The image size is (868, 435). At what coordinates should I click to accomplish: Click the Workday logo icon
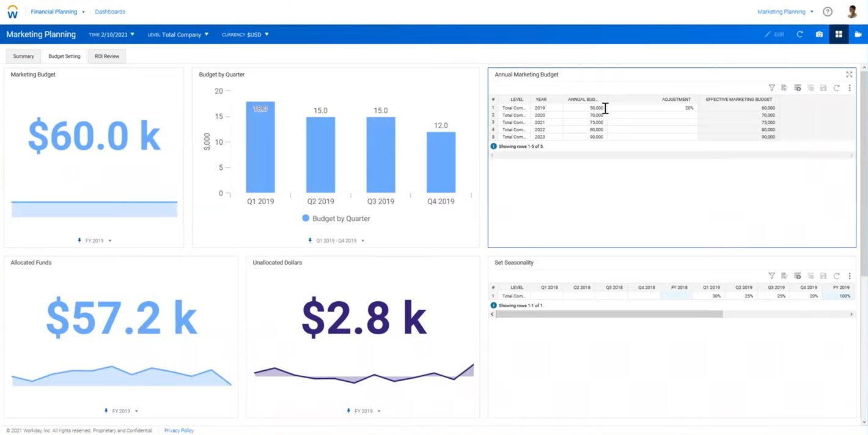(x=12, y=11)
